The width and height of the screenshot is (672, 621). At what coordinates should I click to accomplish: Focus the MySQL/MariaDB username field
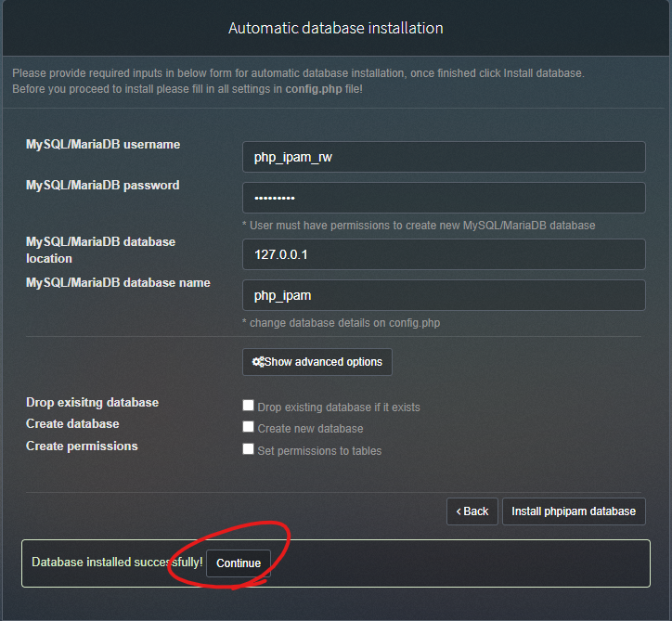[444, 157]
